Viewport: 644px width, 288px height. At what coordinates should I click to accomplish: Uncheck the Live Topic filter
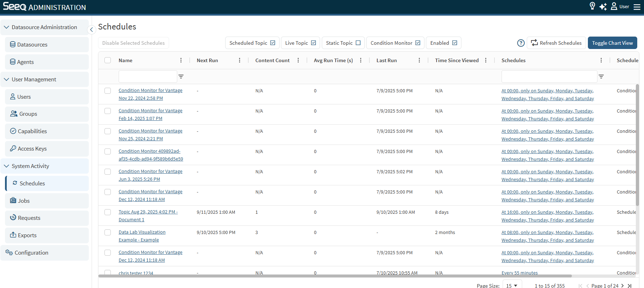coord(313,43)
